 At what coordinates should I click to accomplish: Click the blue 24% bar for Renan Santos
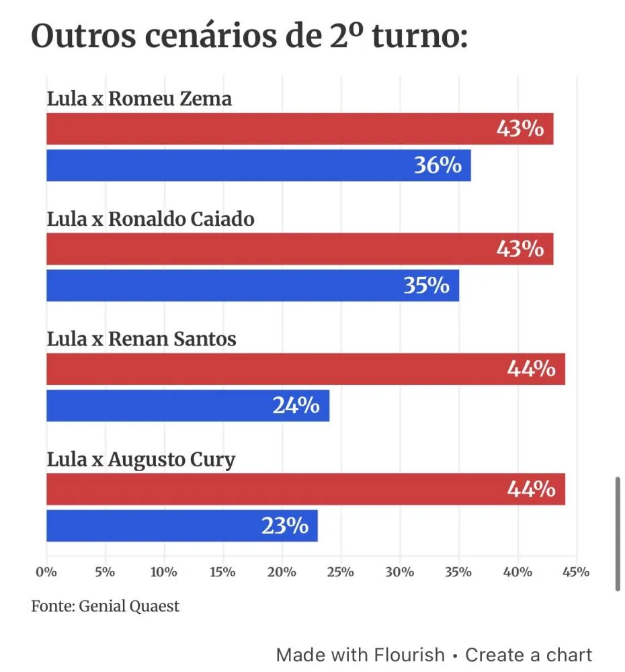click(x=187, y=406)
